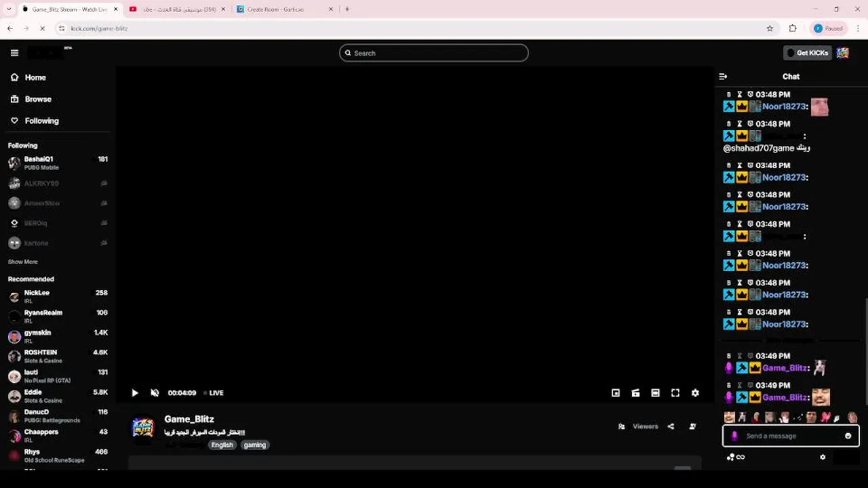The image size is (868, 488).
Task: Expand Show More under Following
Action: pos(22,262)
